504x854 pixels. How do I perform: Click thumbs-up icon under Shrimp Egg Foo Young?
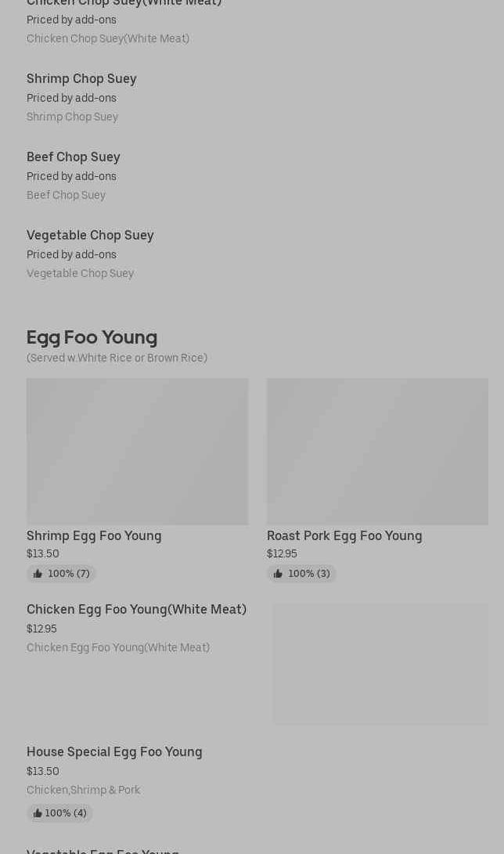[38, 574]
